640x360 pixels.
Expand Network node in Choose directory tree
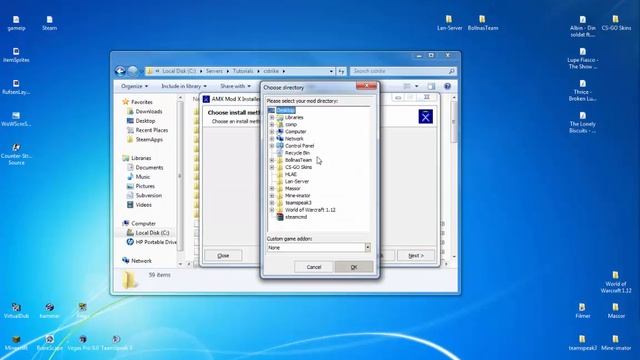pos(272,139)
